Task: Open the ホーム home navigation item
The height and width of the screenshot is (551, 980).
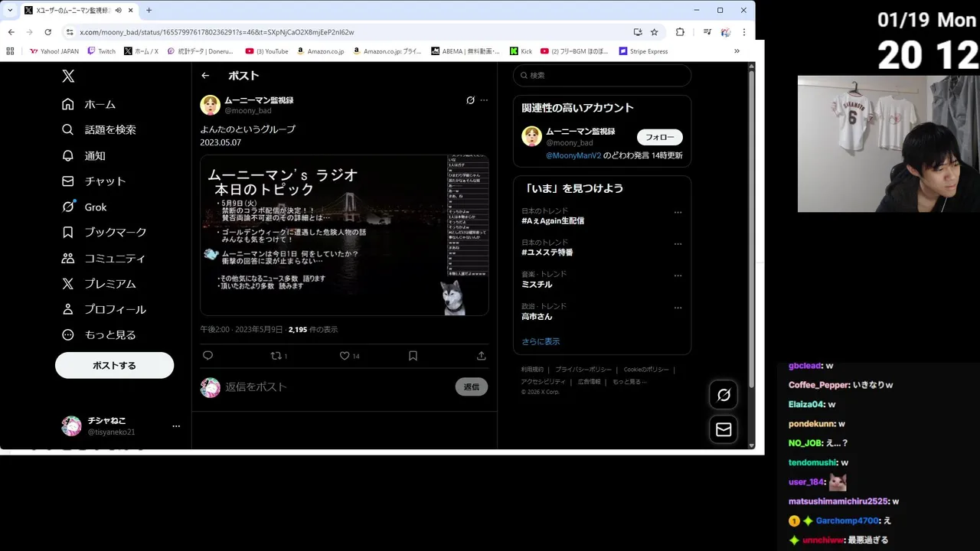Action: [89, 104]
